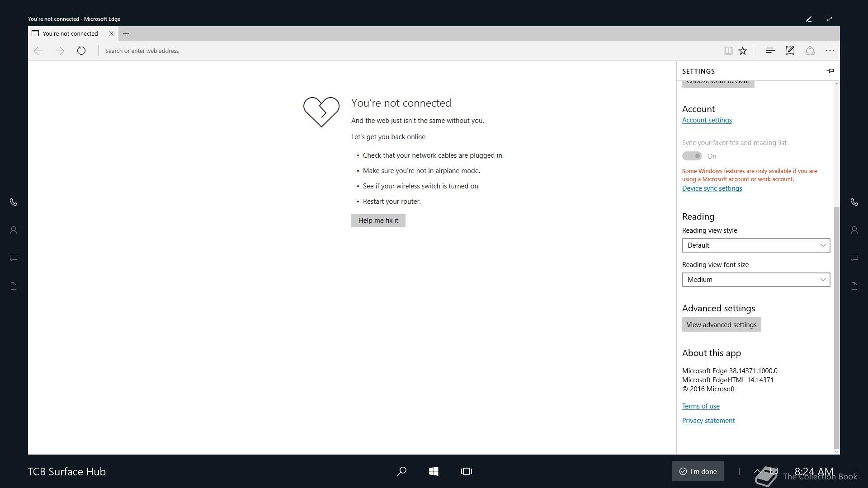This screenshot has width=868, height=488.
Task: Click the I'm done button
Action: coord(698,471)
